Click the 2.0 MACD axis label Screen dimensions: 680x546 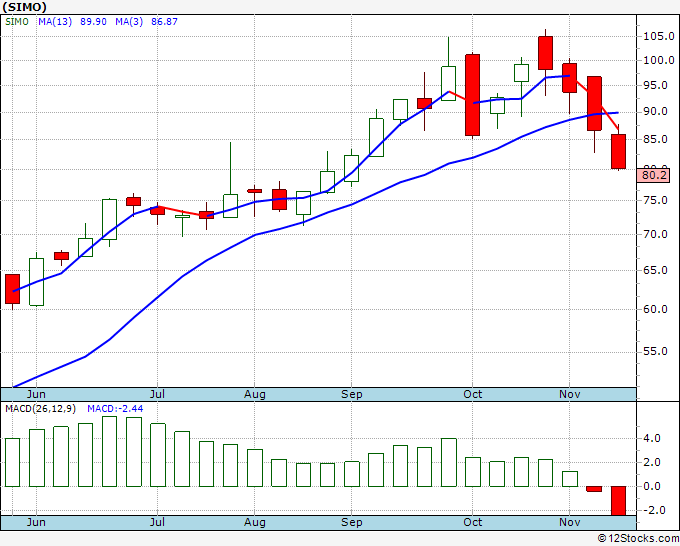coord(652,462)
